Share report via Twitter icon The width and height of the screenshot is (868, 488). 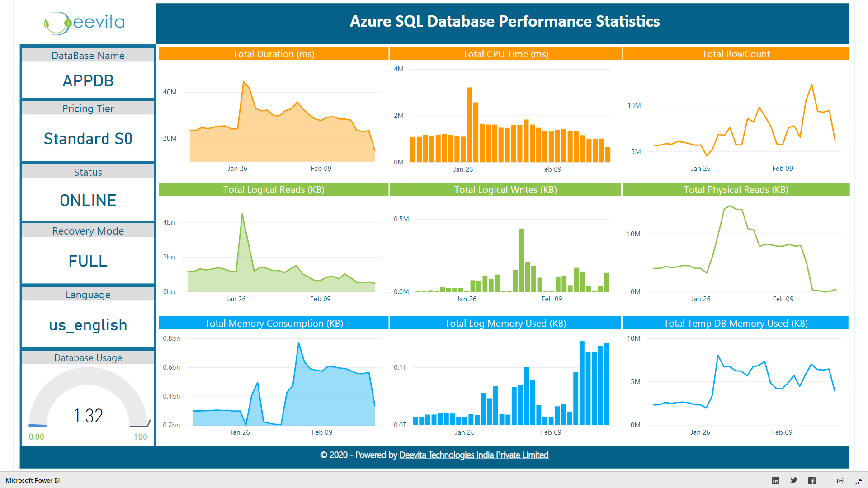794,480
